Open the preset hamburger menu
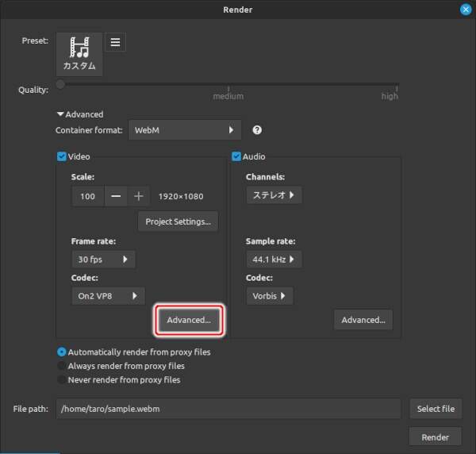The width and height of the screenshot is (476, 454). [x=115, y=42]
